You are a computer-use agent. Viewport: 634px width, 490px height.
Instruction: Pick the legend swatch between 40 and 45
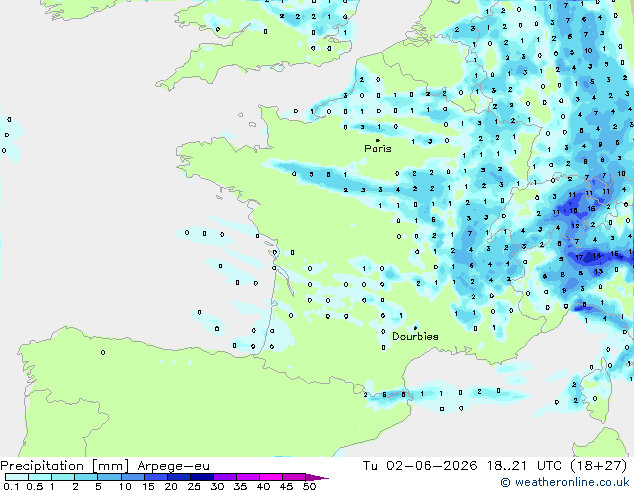point(271,477)
